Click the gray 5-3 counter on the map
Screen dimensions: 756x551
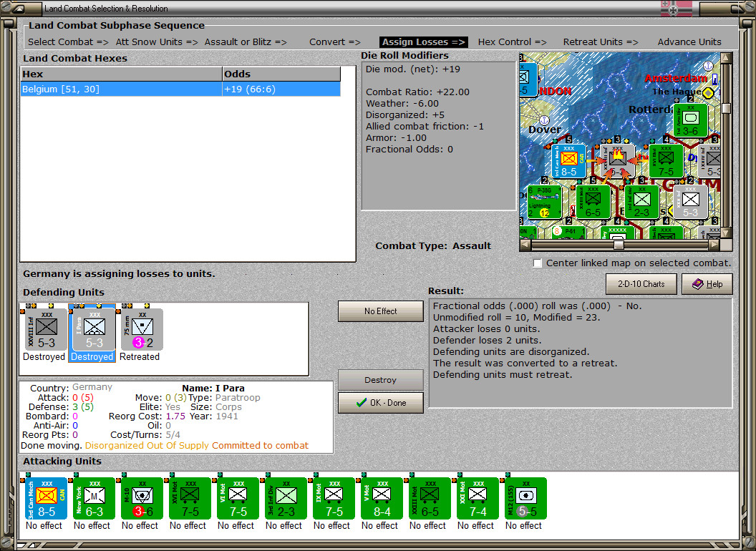[x=690, y=202]
